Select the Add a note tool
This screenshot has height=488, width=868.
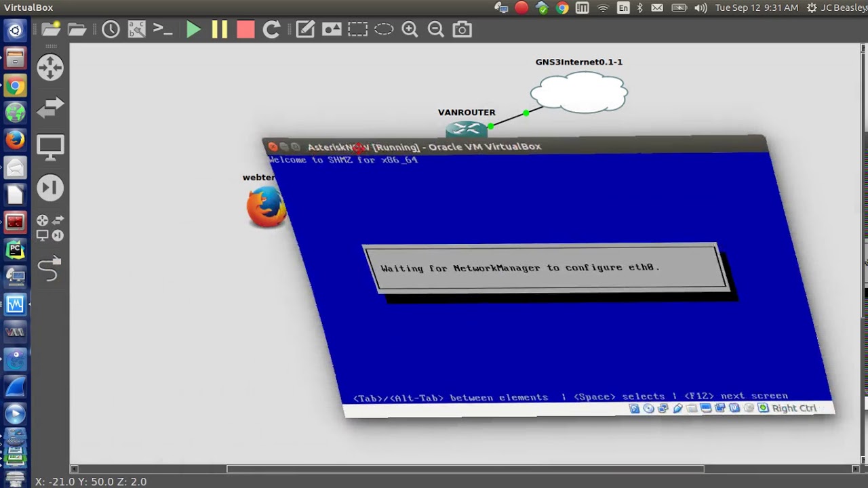pos(305,29)
